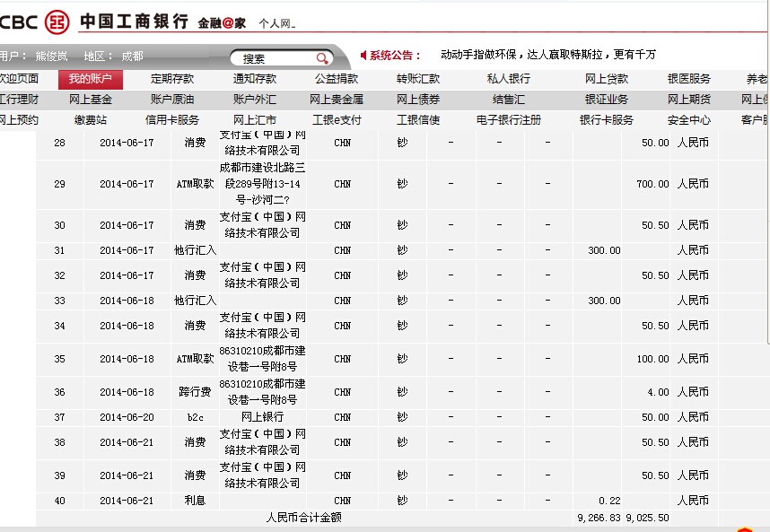Click total expense 9,025.50
The height and width of the screenshot is (532, 770).
coord(647,518)
